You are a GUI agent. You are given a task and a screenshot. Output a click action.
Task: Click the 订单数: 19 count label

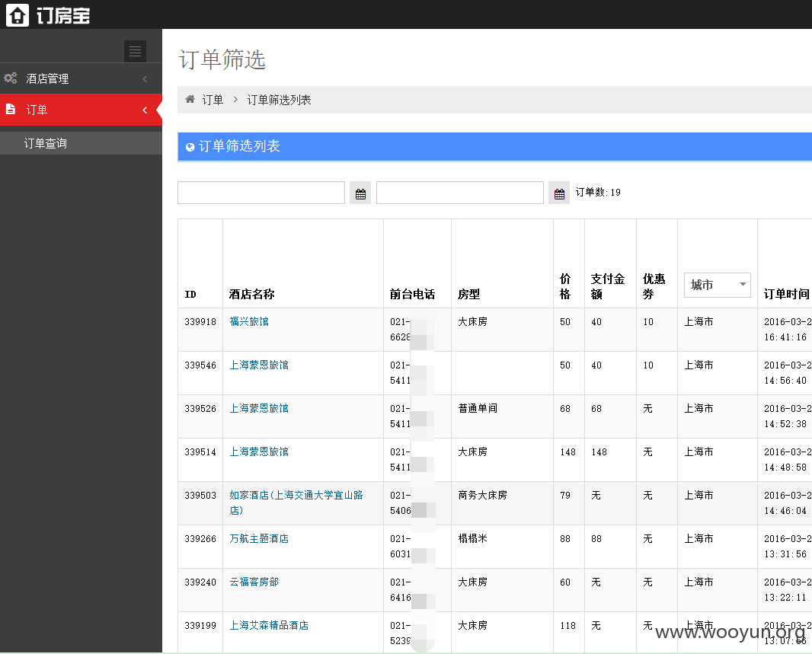(598, 193)
